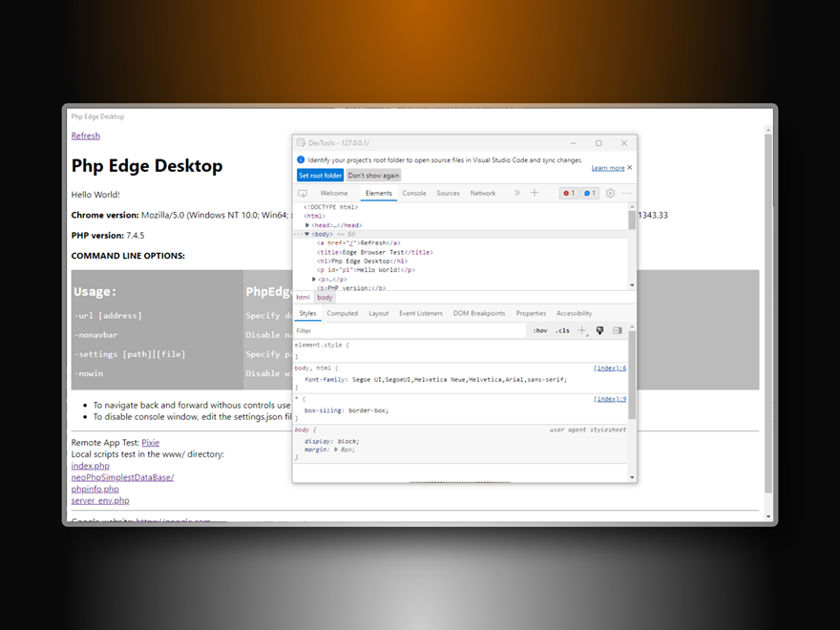The image size is (840, 630).
Task: Open the Computed styles tab
Action: point(342,313)
